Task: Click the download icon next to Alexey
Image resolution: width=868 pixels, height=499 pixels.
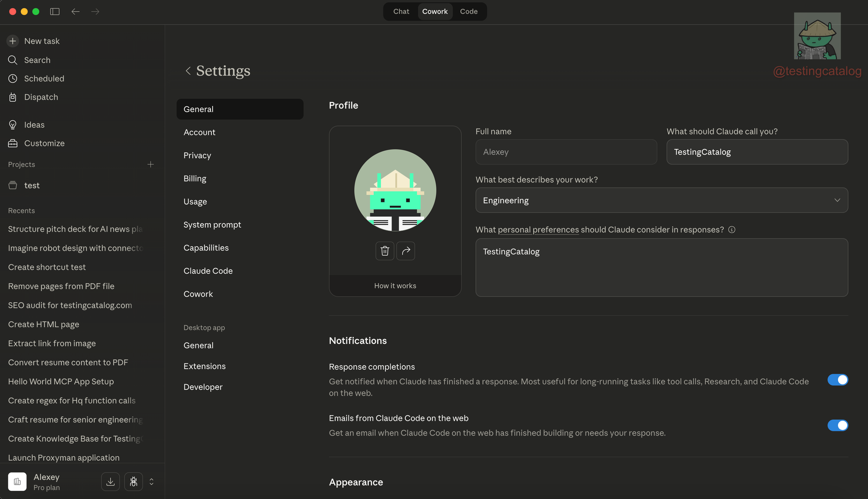Action: tap(111, 482)
